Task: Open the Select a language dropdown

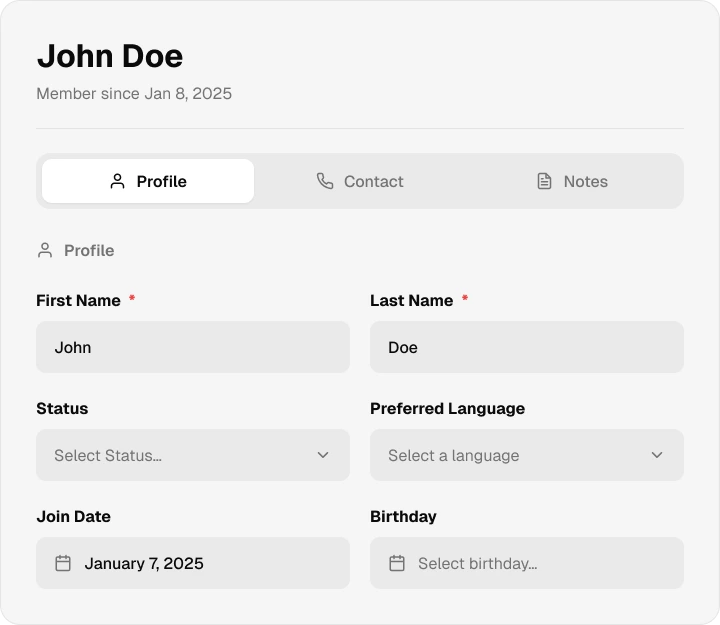Action: pyautogui.click(x=527, y=455)
